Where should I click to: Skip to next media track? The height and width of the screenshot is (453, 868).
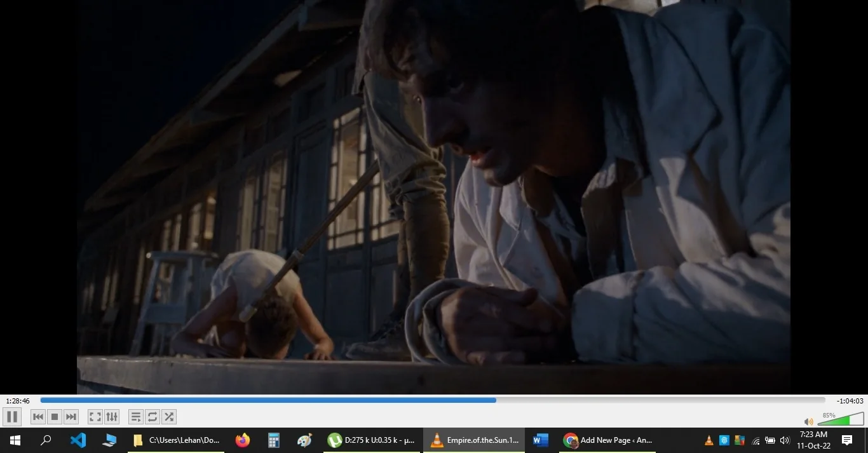[71, 417]
